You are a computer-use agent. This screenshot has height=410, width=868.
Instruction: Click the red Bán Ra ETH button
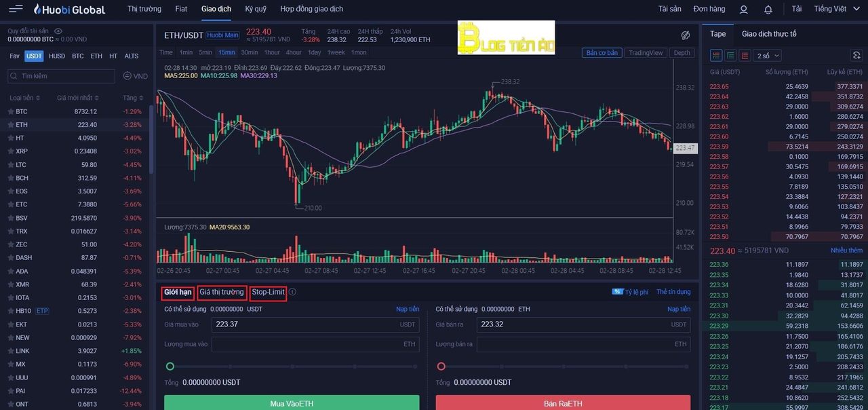pyautogui.click(x=563, y=403)
